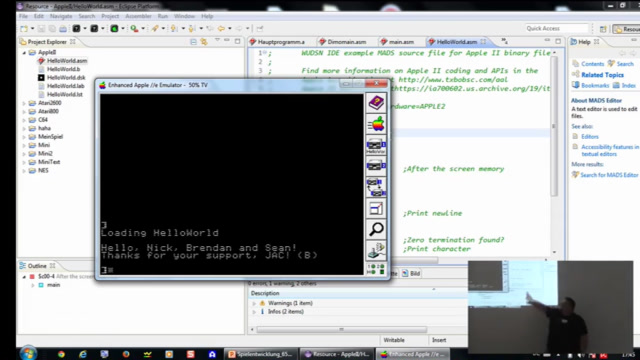Viewport: 640px width, 360px height.
Task: Open the Run menu
Action: click(x=162, y=16)
